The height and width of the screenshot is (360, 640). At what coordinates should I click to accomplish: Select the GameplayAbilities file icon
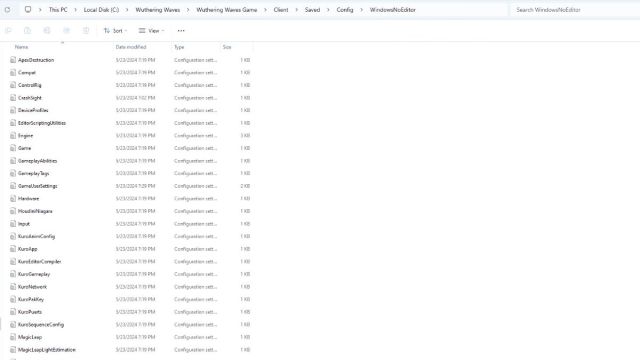[13, 161]
